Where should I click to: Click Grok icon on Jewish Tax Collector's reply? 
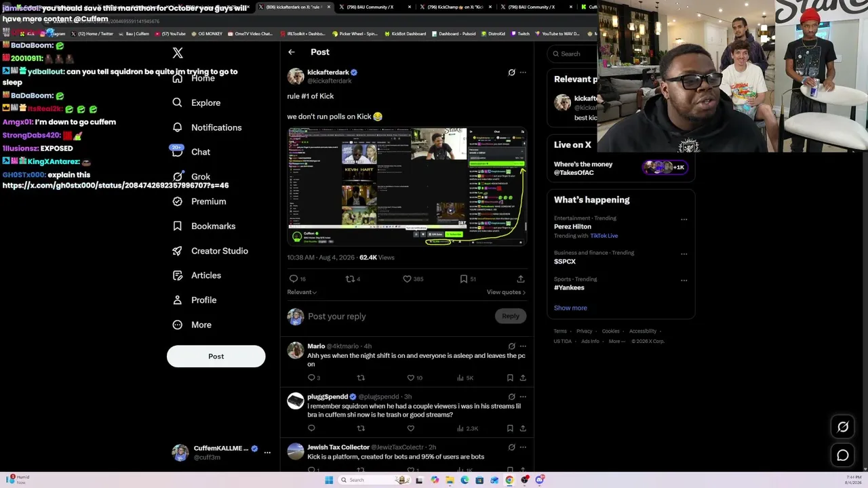coord(512,447)
